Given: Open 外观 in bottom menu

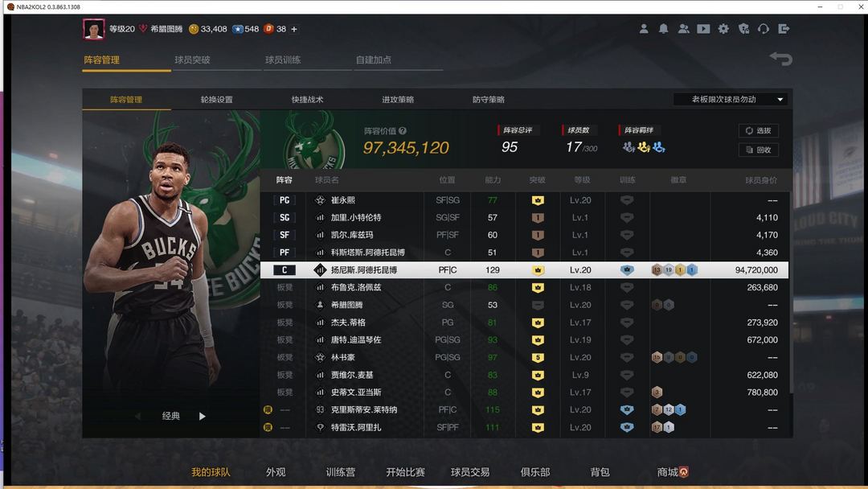Looking at the screenshot, I should pyautogui.click(x=276, y=472).
